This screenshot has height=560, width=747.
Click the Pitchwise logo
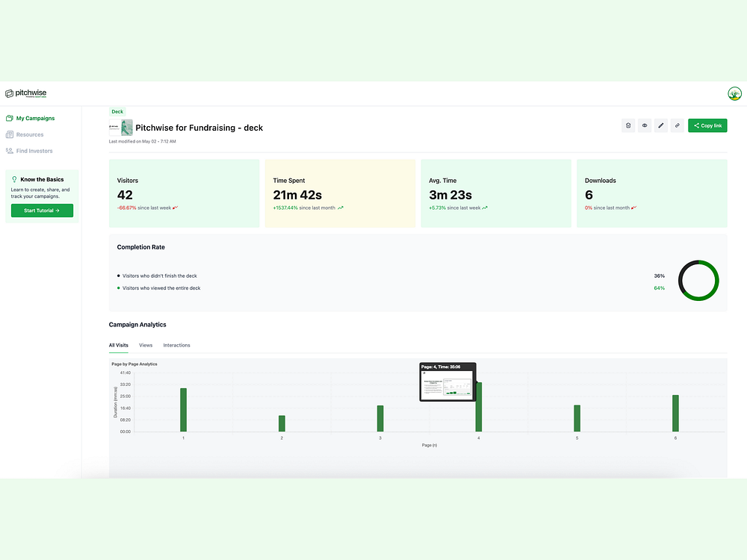click(x=25, y=93)
